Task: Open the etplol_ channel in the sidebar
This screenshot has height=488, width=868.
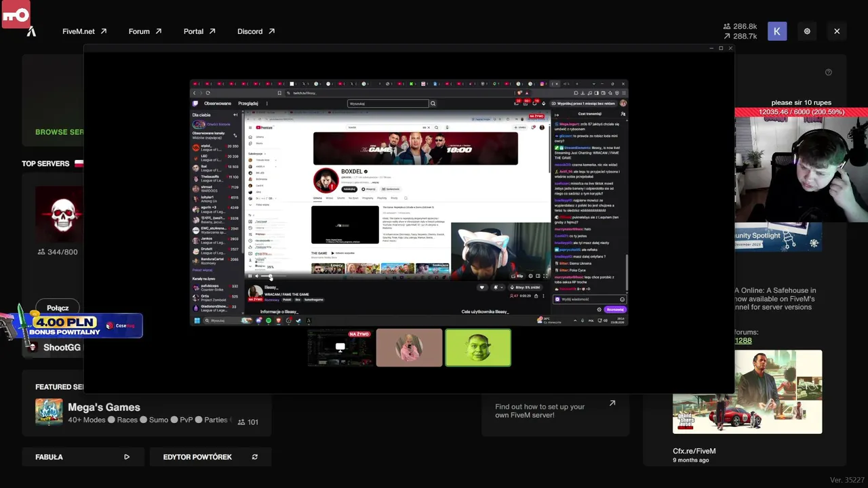Action: (216, 146)
